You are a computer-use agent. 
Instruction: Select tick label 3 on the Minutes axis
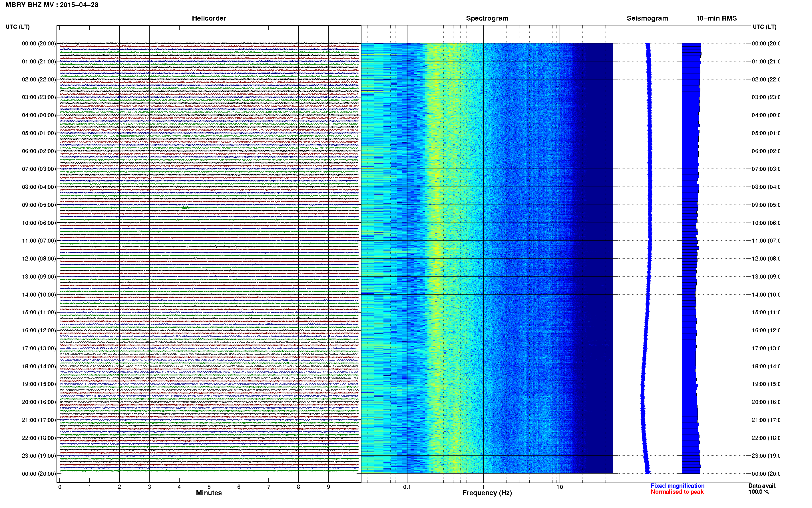click(x=149, y=487)
